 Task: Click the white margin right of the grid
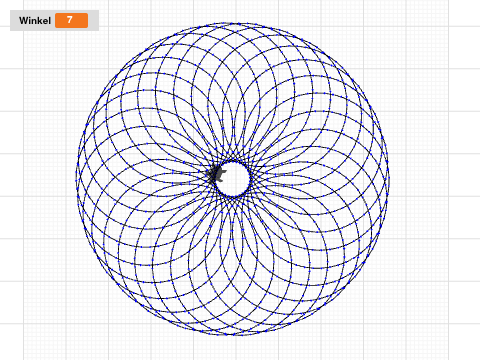coord(465,180)
